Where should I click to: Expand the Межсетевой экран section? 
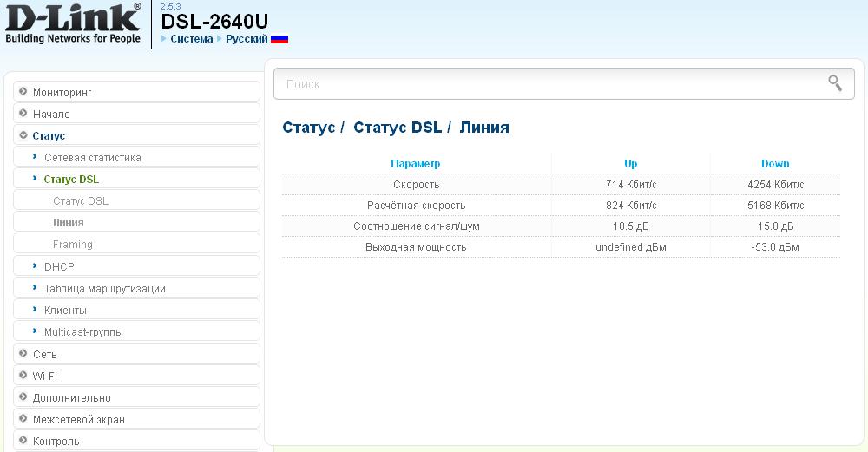(136, 419)
